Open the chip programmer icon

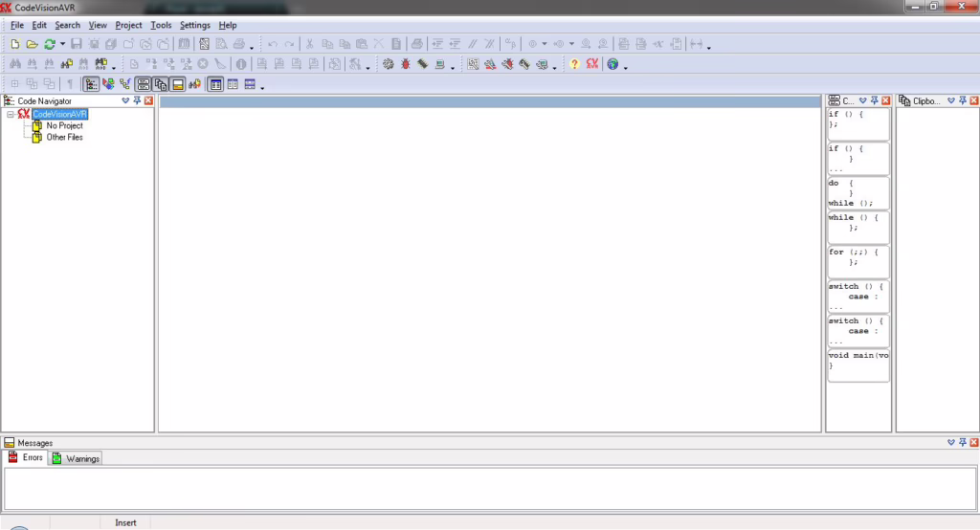[x=423, y=64]
